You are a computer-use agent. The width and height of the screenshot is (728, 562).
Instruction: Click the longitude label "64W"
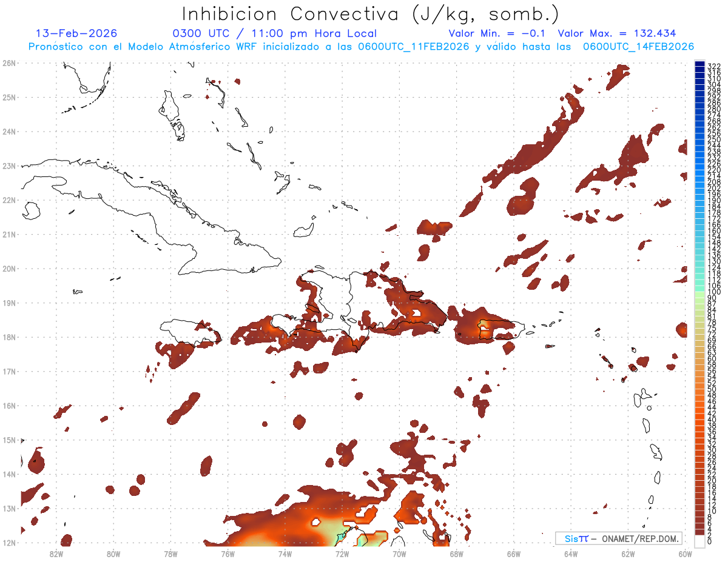coord(571,554)
